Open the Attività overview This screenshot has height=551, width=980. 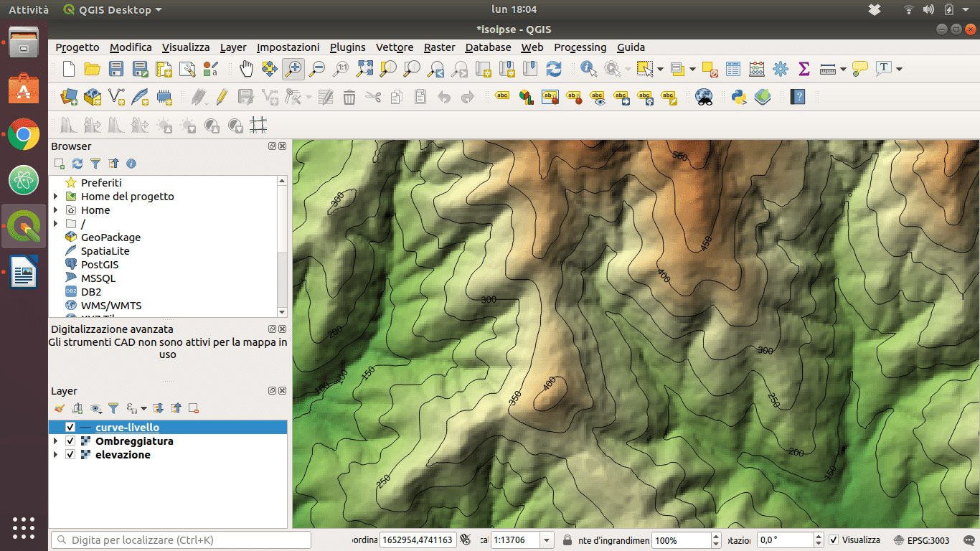click(29, 9)
